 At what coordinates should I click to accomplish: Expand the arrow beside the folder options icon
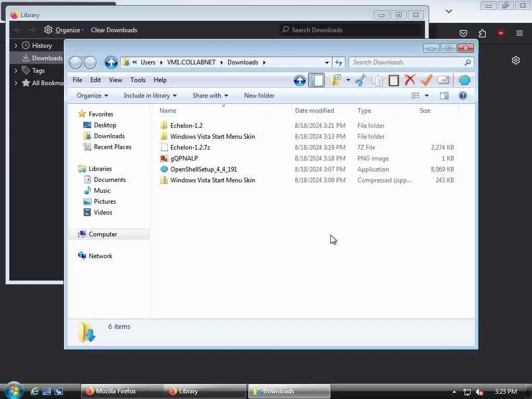pyautogui.click(x=348, y=81)
